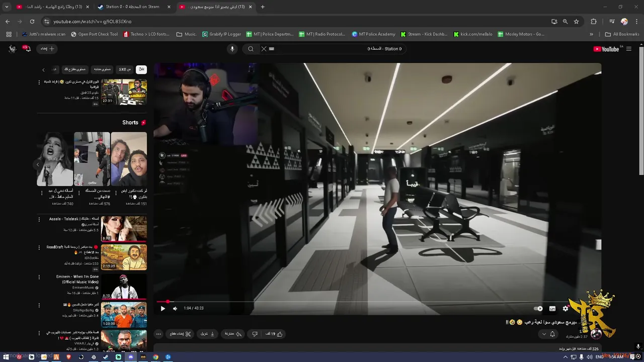Viewport: 644px width, 362px height.
Task: Select the 'All' filter chip
Action: point(141,69)
